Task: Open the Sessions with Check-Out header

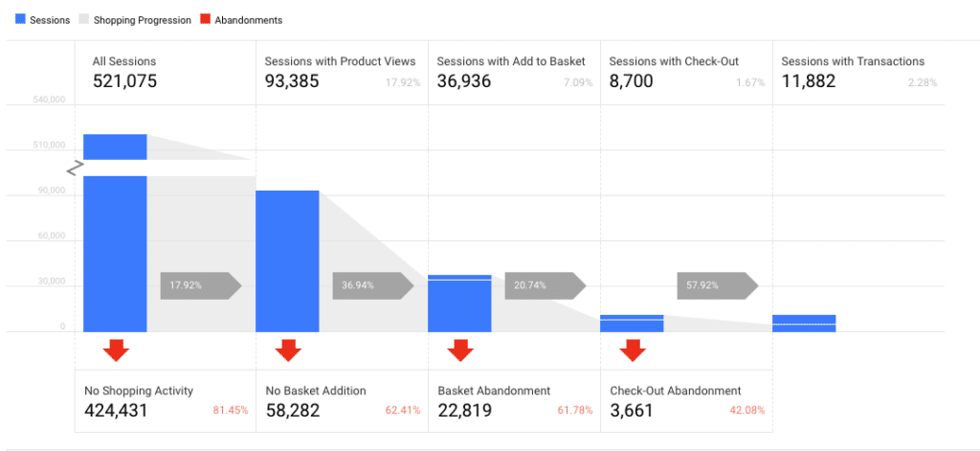Action: [x=684, y=72]
